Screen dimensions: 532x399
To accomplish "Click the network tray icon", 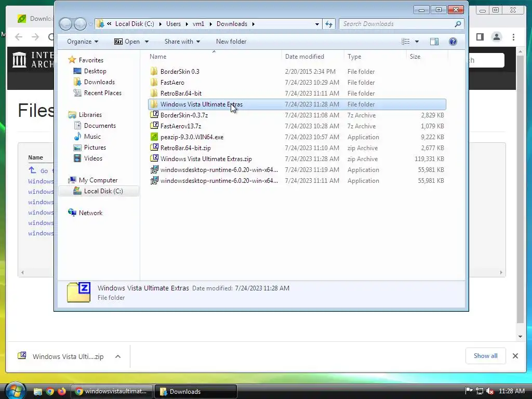I will click(480, 391).
